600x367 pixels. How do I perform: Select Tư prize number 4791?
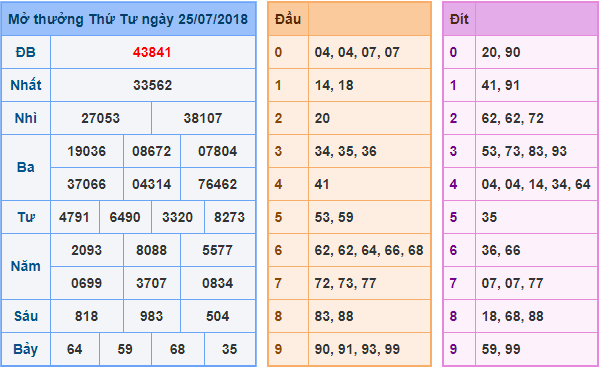point(74,217)
